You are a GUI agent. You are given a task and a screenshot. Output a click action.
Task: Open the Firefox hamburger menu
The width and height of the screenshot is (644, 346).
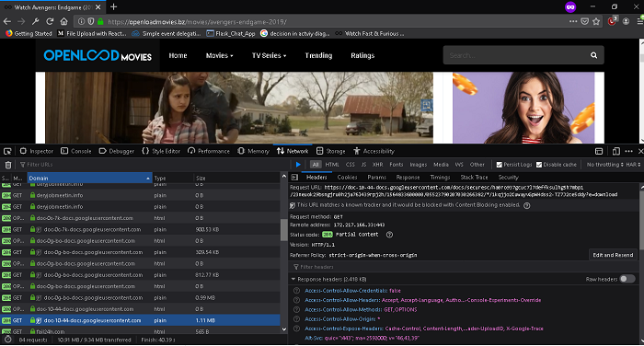(640, 21)
